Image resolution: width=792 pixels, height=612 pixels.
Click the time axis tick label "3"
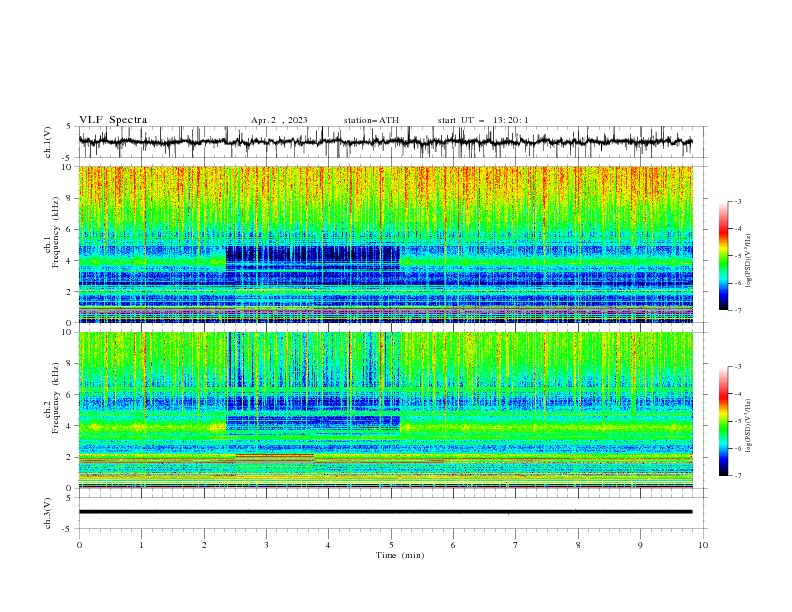click(266, 545)
